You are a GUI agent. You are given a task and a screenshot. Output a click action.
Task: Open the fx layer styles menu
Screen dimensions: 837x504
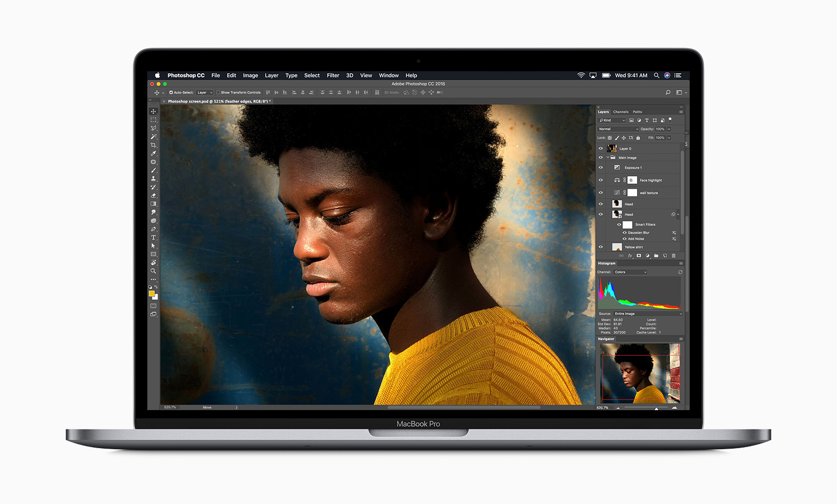(630, 255)
